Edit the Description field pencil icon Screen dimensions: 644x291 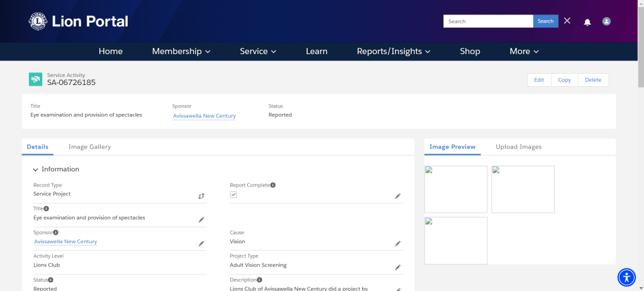[397, 289]
